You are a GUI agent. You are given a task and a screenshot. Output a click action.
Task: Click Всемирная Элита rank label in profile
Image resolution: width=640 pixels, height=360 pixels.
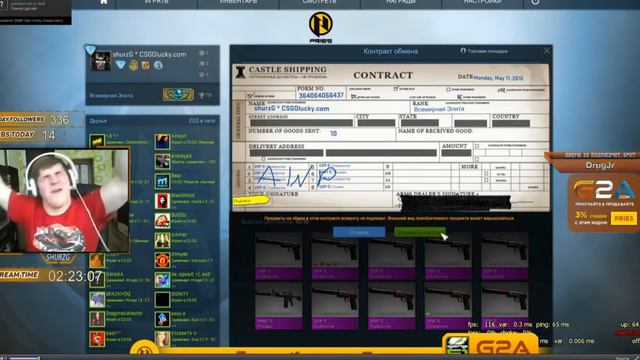coord(111,96)
